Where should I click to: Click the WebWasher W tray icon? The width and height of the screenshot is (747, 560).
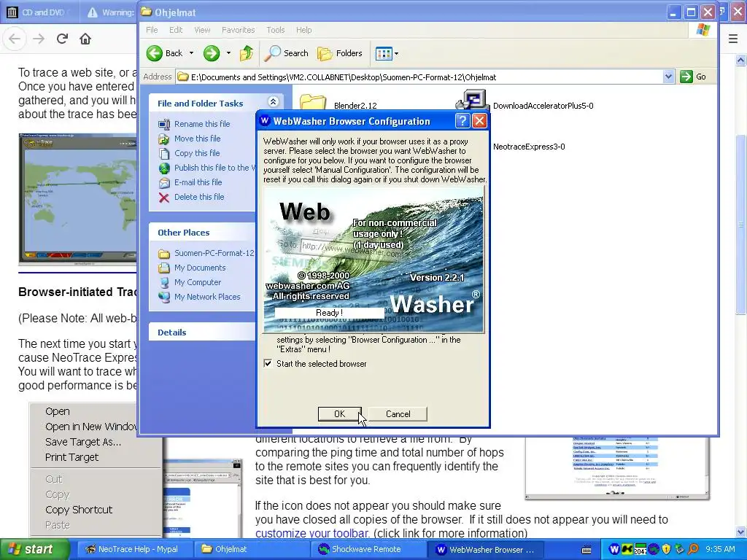click(x=614, y=550)
